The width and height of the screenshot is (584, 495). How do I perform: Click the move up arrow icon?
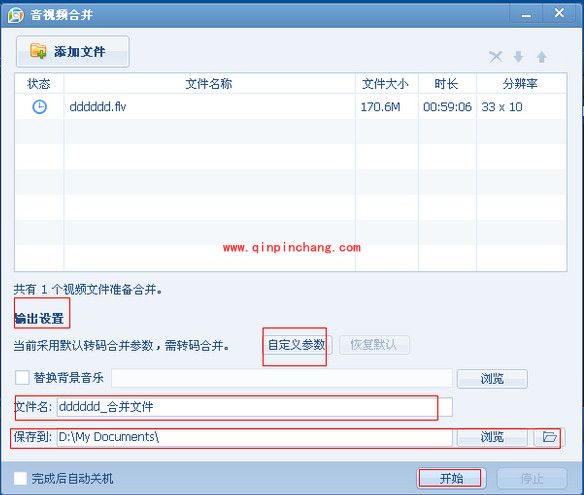(x=542, y=57)
